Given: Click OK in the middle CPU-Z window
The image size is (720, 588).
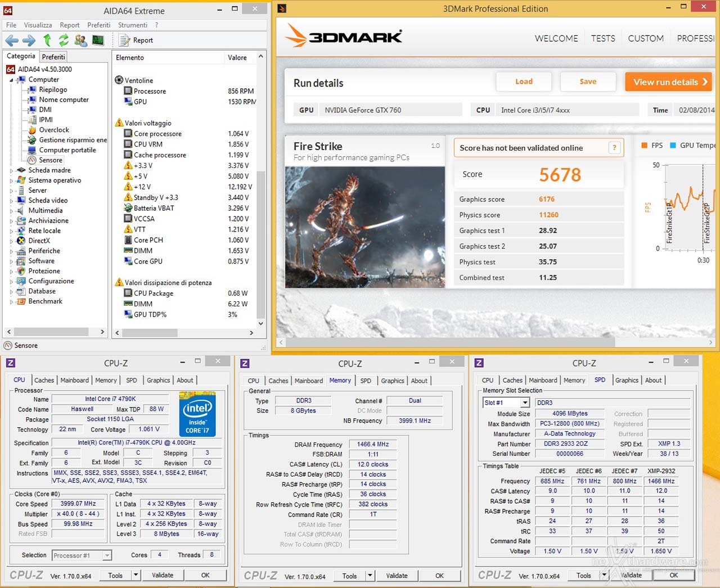Looking at the screenshot, I should click(439, 576).
